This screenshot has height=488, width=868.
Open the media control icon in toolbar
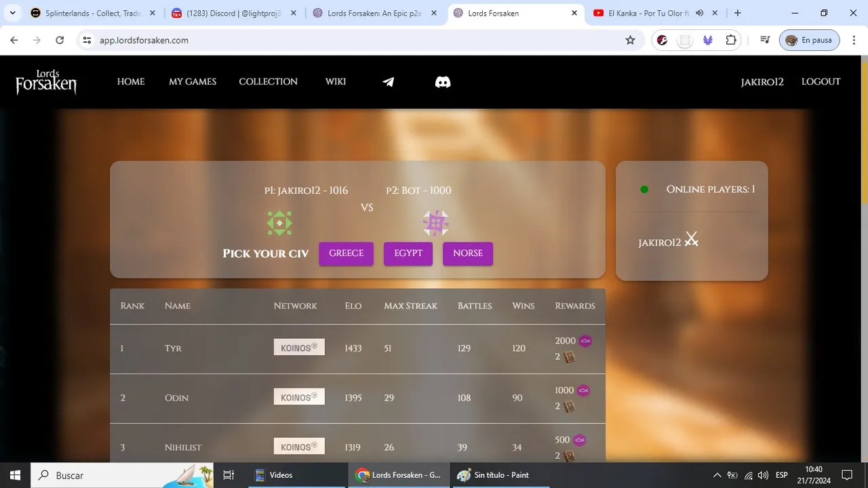[x=765, y=40]
